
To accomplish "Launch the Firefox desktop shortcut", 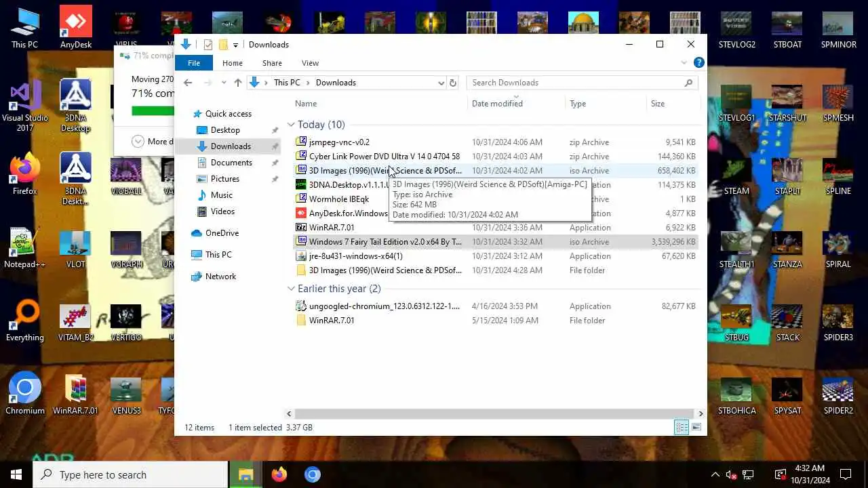I will [x=25, y=174].
